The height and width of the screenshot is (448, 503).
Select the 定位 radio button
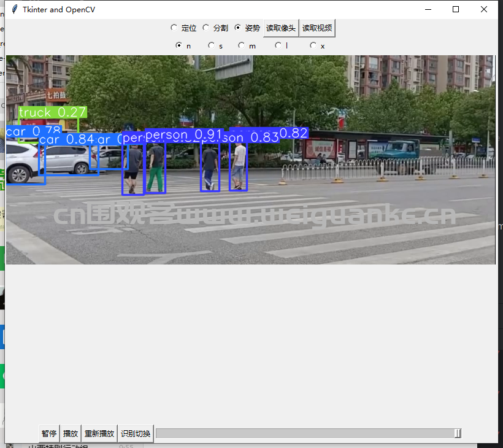183,28
